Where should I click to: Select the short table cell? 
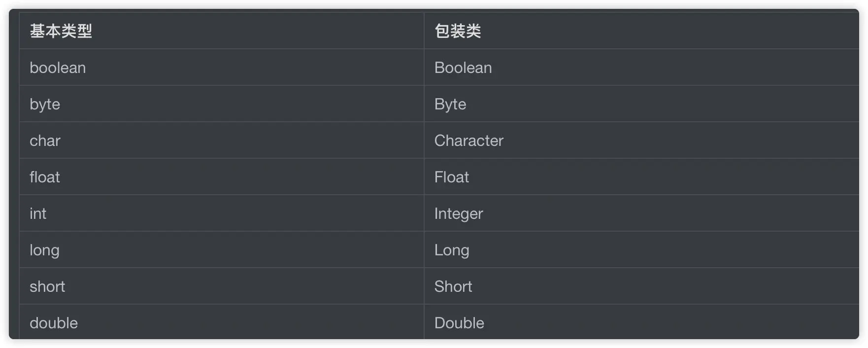[x=47, y=286]
